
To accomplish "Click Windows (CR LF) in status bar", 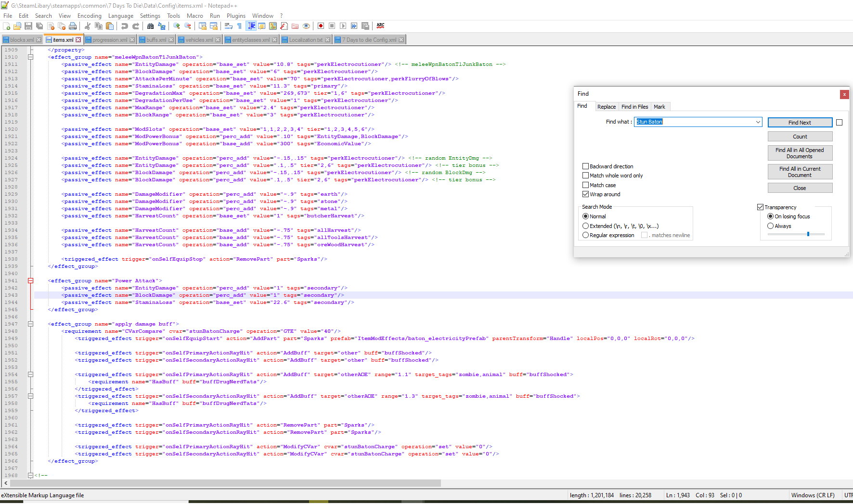I will click(x=813, y=495).
